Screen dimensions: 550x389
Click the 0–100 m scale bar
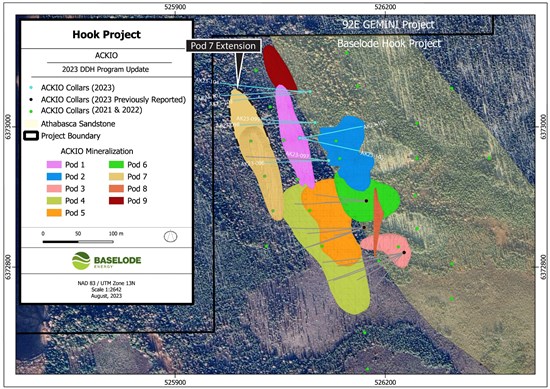[78, 242]
